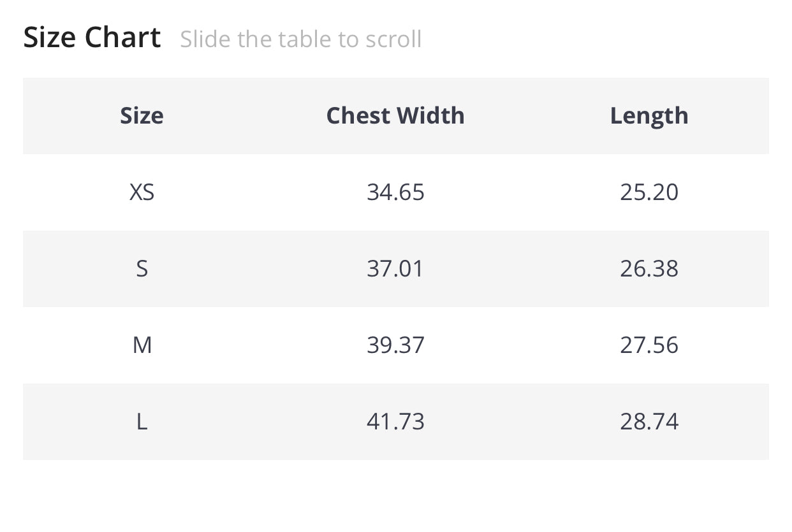792x532 pixels.
Task: Select the L size cell
Action: coord(142,422)
